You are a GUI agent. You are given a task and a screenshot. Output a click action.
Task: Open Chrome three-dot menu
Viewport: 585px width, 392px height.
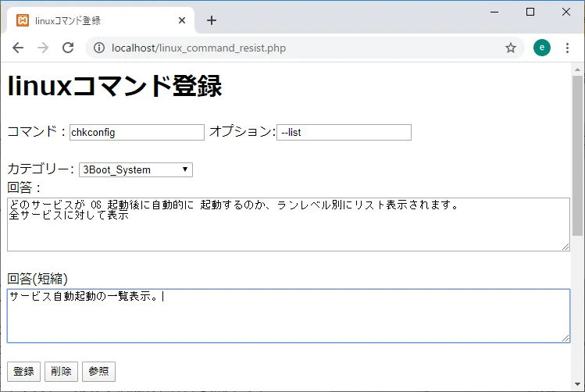[x=567, y=48]
